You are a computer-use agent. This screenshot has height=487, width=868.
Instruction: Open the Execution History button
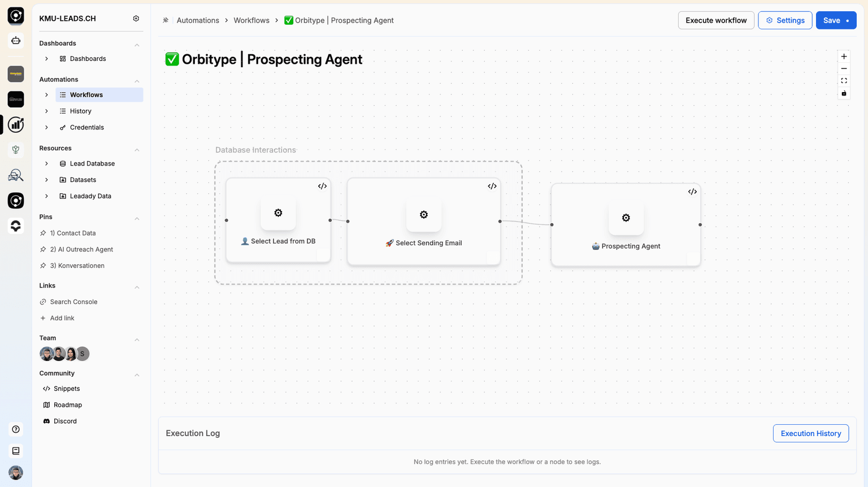pos(810,433)
